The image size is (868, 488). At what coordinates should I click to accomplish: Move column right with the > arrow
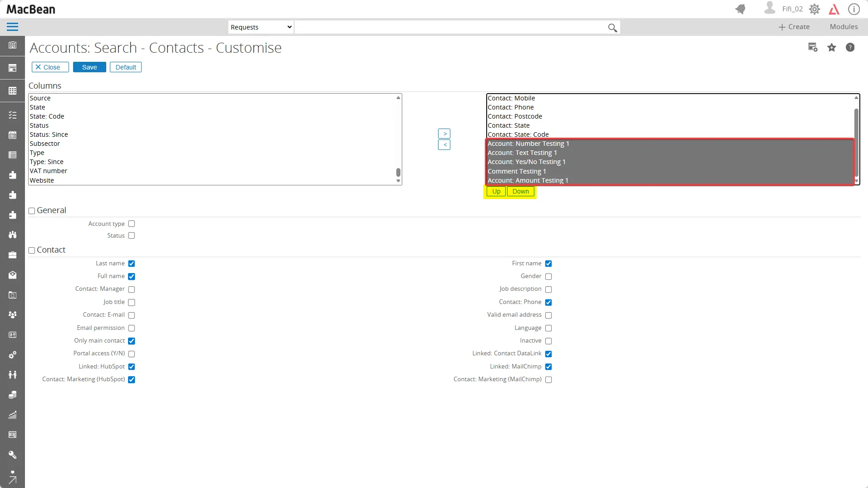444,134
